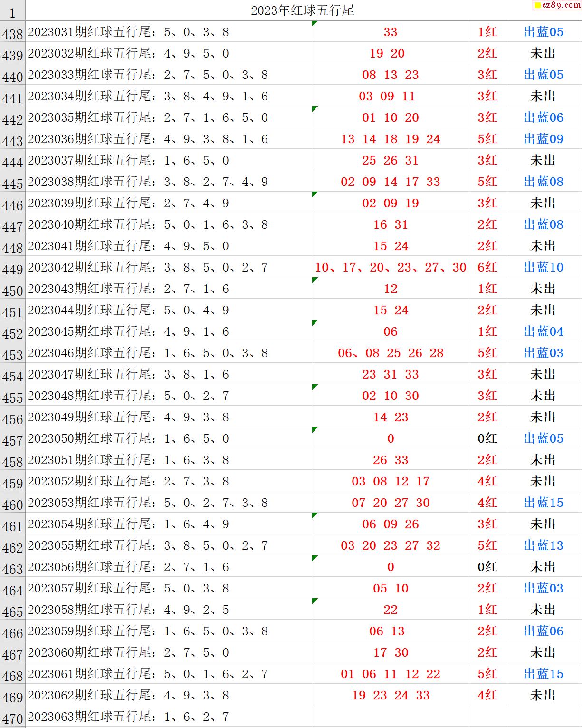Select cell 2023056期红球五行尾：2、7、1、6
This screenshot has height=728, width=582.
coord(169,567)
